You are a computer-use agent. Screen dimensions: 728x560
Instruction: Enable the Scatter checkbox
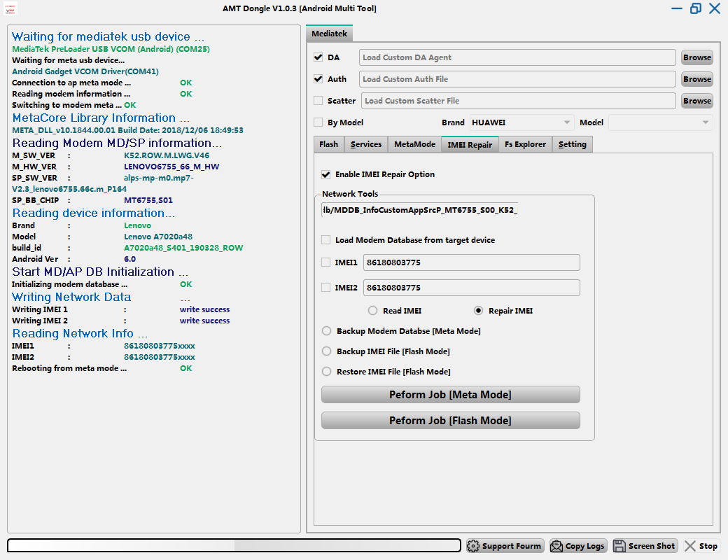tap(318, 101)
